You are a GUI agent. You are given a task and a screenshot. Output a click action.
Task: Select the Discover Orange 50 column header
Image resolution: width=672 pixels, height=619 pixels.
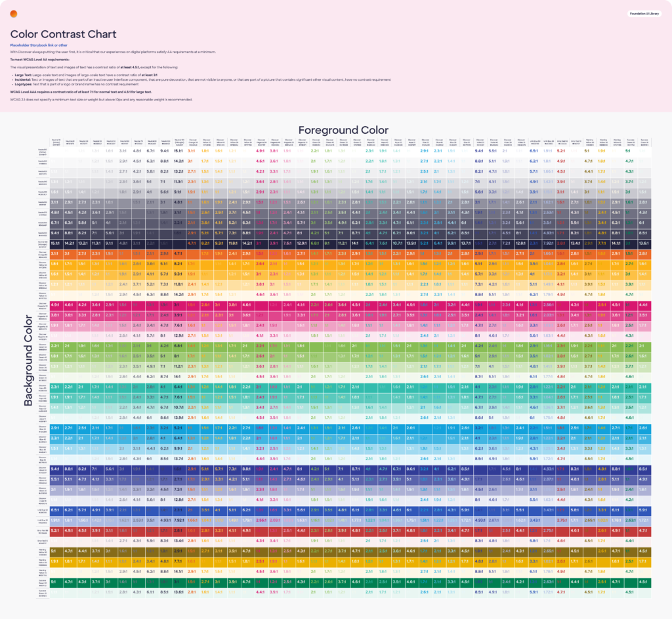(x=192, y=141)
